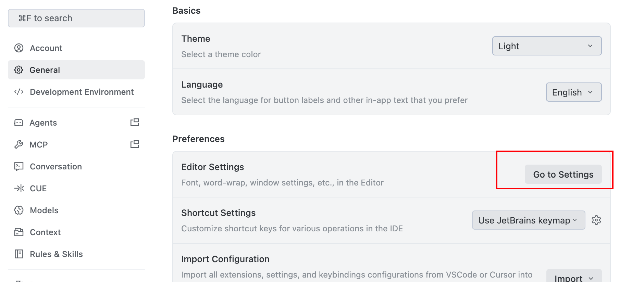Go to the Account settings page

46,48
